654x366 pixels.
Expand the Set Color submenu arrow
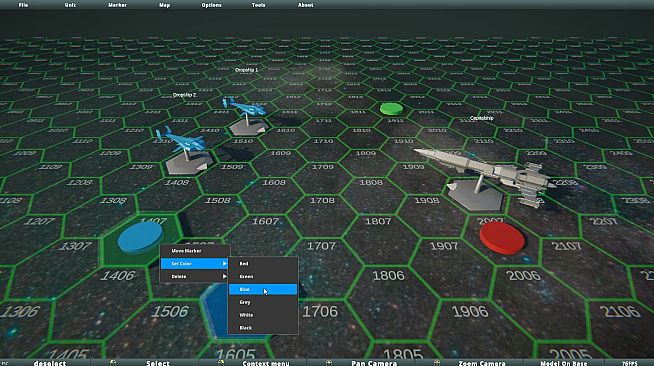point(224,263)
